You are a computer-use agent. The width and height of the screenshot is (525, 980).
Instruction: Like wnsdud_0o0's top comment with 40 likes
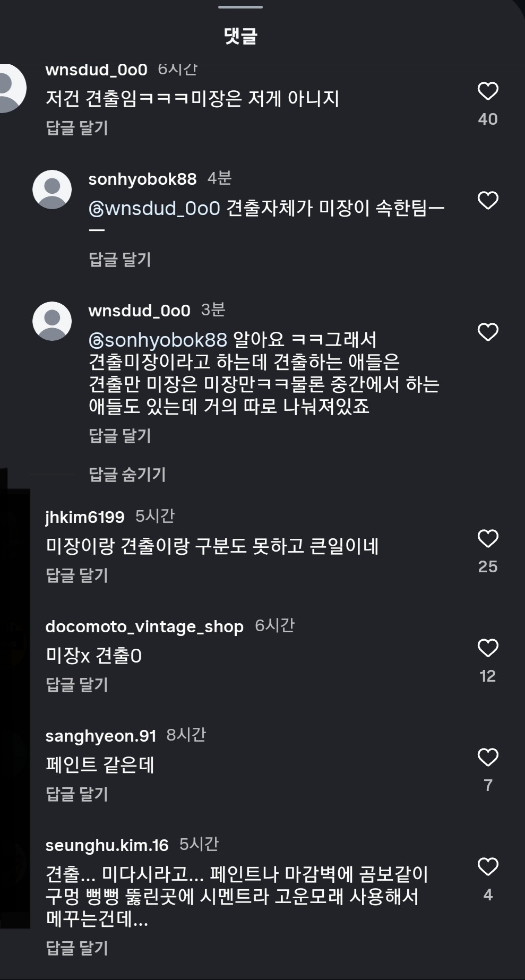tap(488, 91)
